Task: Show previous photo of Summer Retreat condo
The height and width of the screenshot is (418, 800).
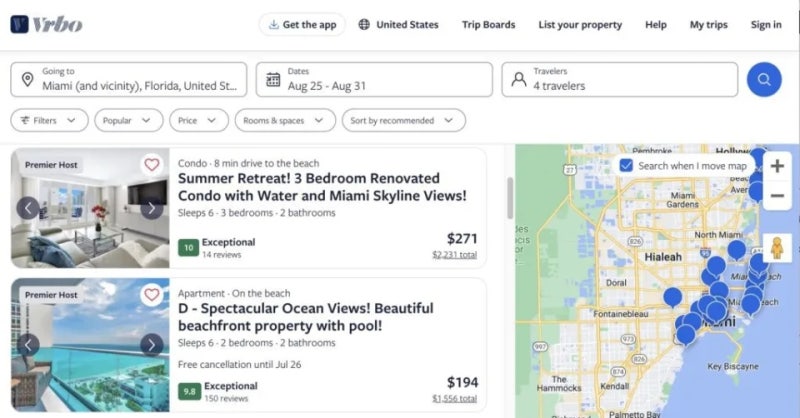Action: [x=29, y=208]
